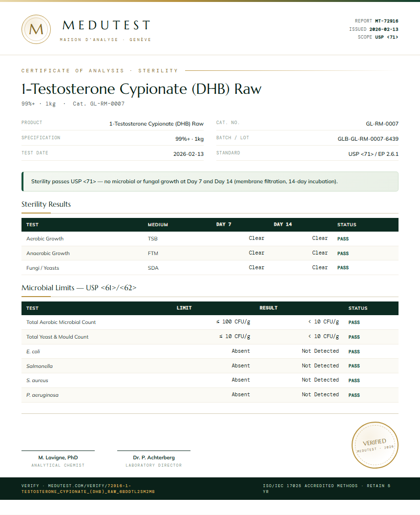The height and width of the screenshot is (515, 420).
Task: Click the P. aeruginosa row label
Action: (42, 395)
